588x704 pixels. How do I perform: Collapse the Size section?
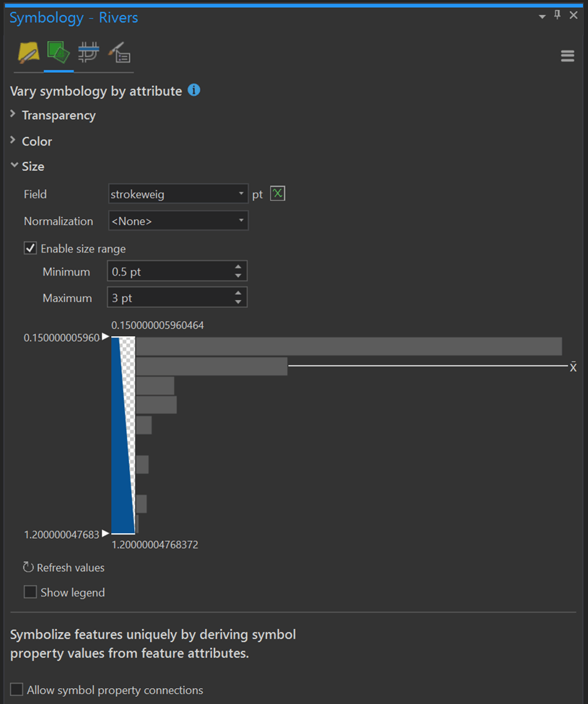click(14, 166)
